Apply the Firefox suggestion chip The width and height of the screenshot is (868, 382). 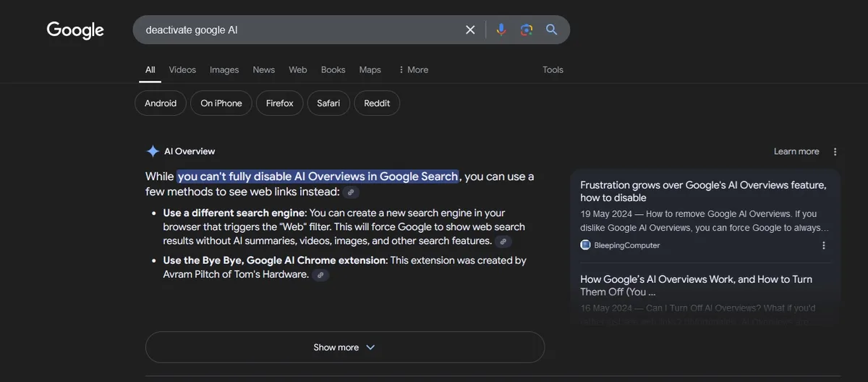tap(280, 103)
